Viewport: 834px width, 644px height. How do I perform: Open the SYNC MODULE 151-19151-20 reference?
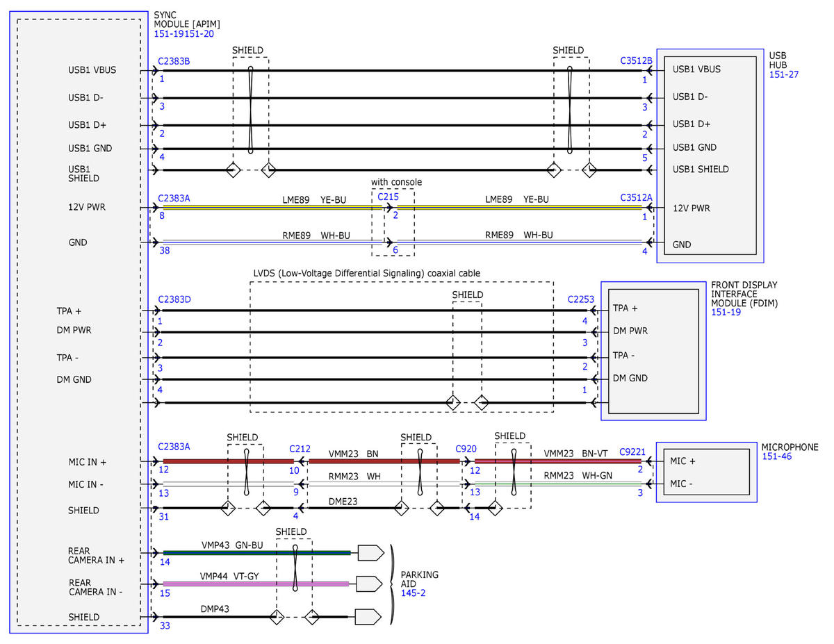coord(183,33)
